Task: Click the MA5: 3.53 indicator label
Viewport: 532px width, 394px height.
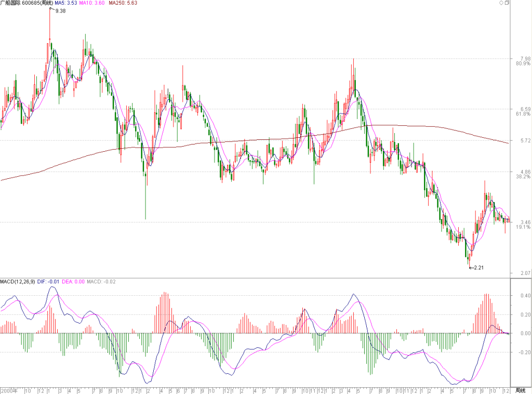Action: [x=66, y=3]
